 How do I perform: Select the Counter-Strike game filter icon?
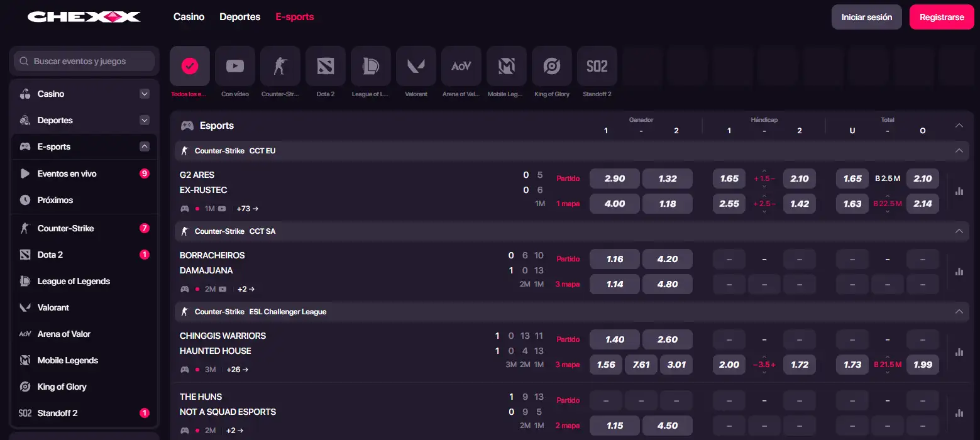click(280, 66)
